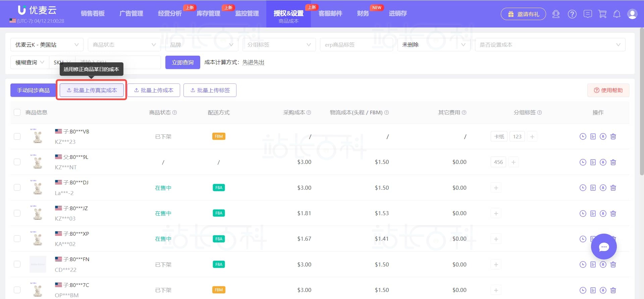
Task: Click the 邀请有礼 invite button
Action: point(523,14)
